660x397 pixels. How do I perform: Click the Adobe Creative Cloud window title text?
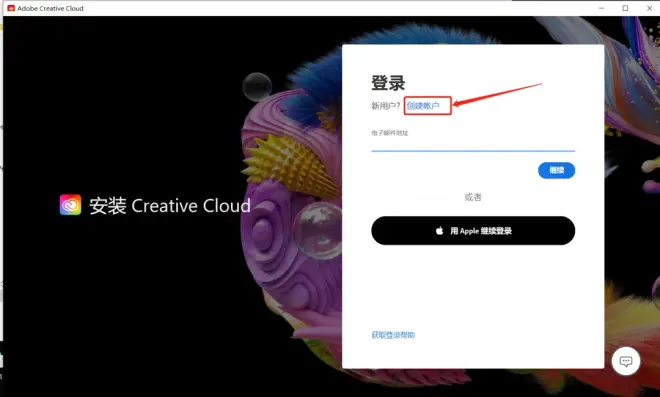[x=50, y=8]
